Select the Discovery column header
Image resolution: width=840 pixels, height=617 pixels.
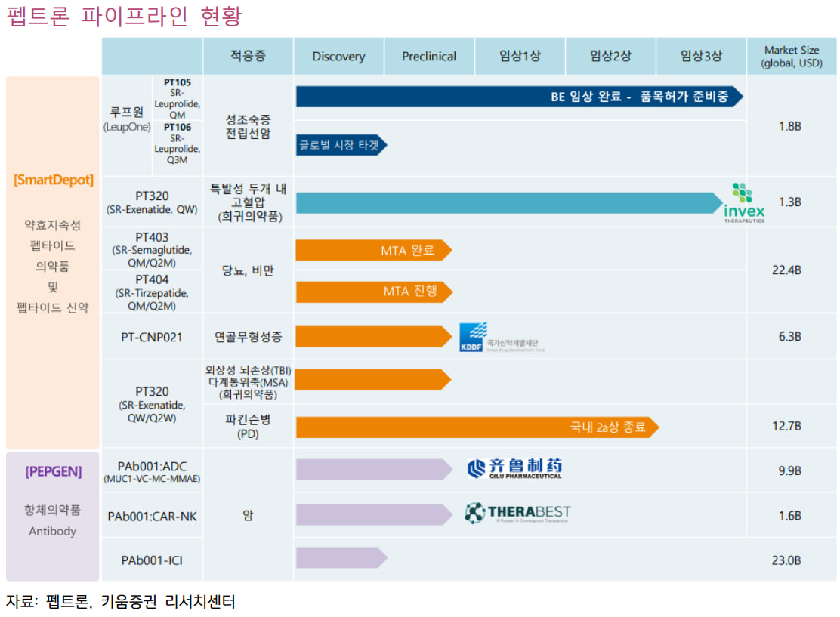coord(338,57)
